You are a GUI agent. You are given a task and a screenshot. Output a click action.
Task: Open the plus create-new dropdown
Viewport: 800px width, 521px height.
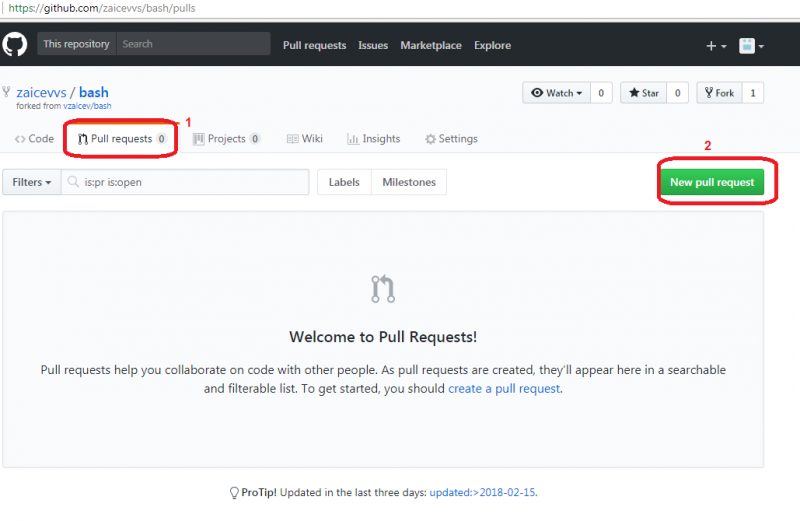coord(716,46)
